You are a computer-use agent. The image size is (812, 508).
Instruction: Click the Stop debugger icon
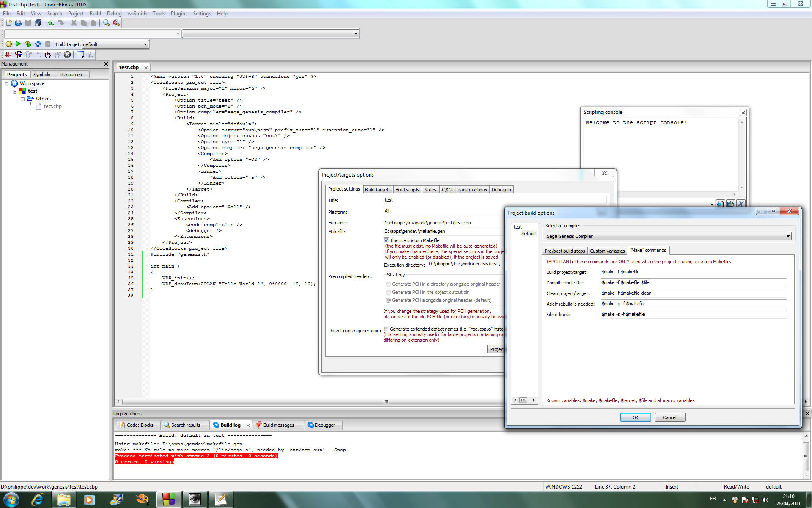point(67,55)
